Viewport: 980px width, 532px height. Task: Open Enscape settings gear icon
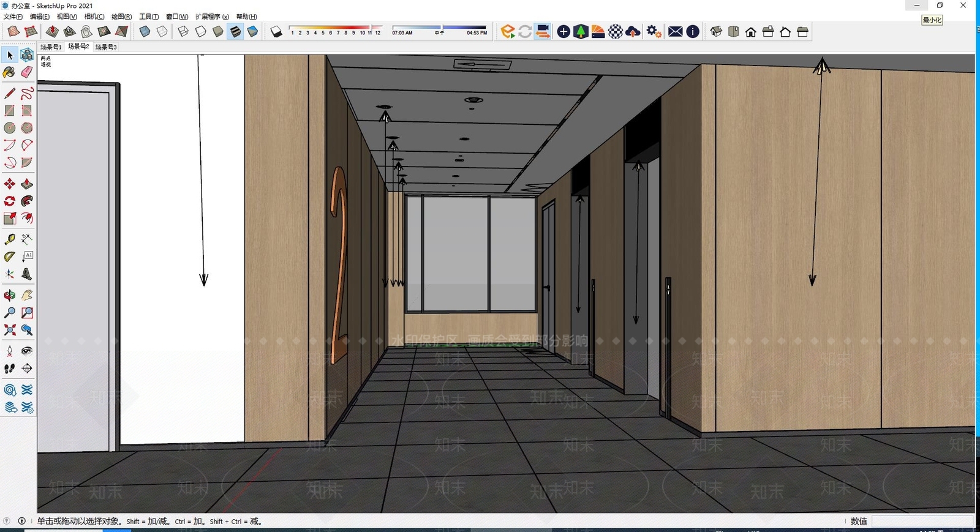[654, 31]
